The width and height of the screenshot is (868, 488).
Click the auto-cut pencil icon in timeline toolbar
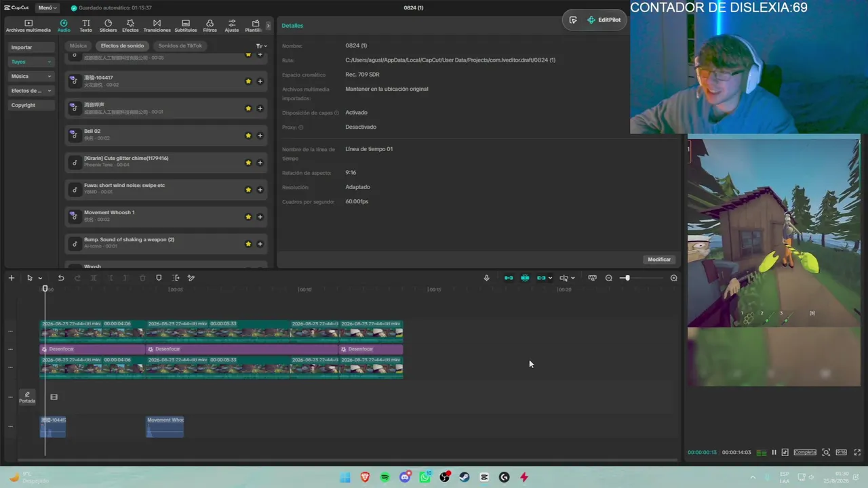tap(191, 278)
